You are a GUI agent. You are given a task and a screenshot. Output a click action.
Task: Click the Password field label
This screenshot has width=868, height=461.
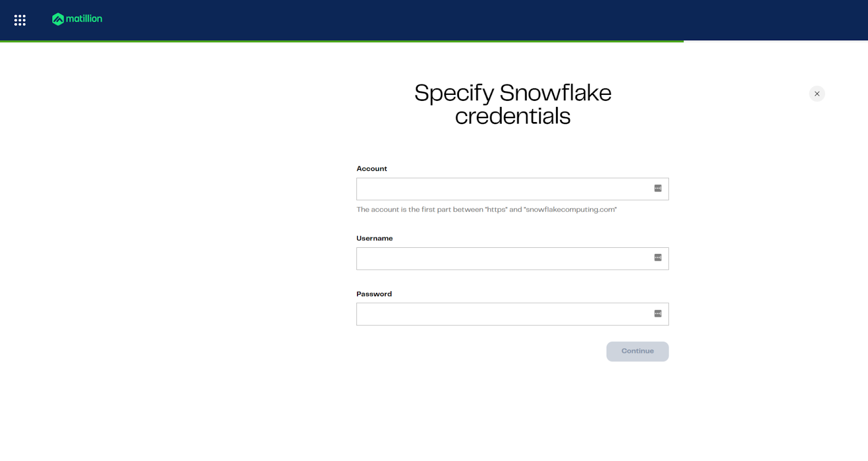(x=374, y=294)
